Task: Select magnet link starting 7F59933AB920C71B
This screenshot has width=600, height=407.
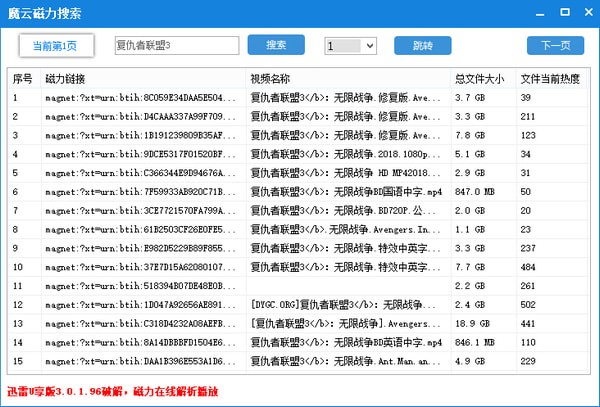Action: pyautogui.click(x=140, y=192)
